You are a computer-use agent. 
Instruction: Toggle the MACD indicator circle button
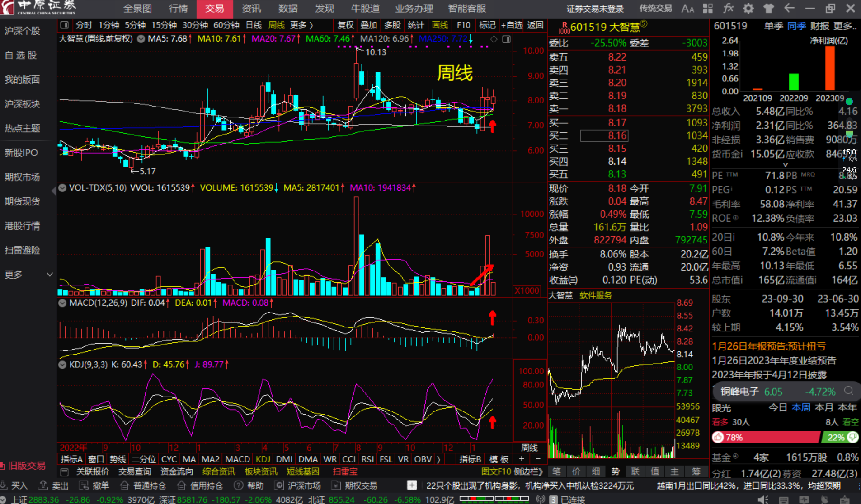click(62, 303)
